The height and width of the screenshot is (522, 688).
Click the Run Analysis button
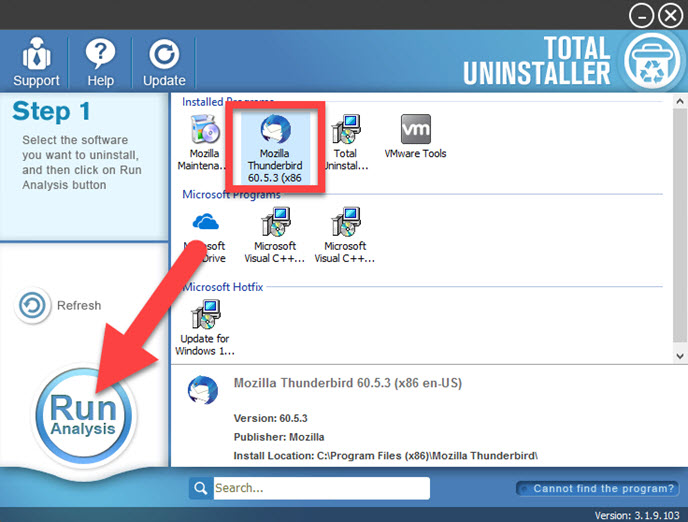tap(83, 416)
